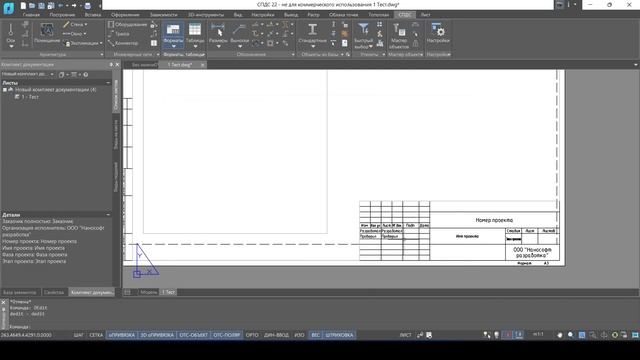The width and height of the screenshot is (640, 360).
Task: Toggle ОРТО ortho mode
Action: click(x=252, y=335)
